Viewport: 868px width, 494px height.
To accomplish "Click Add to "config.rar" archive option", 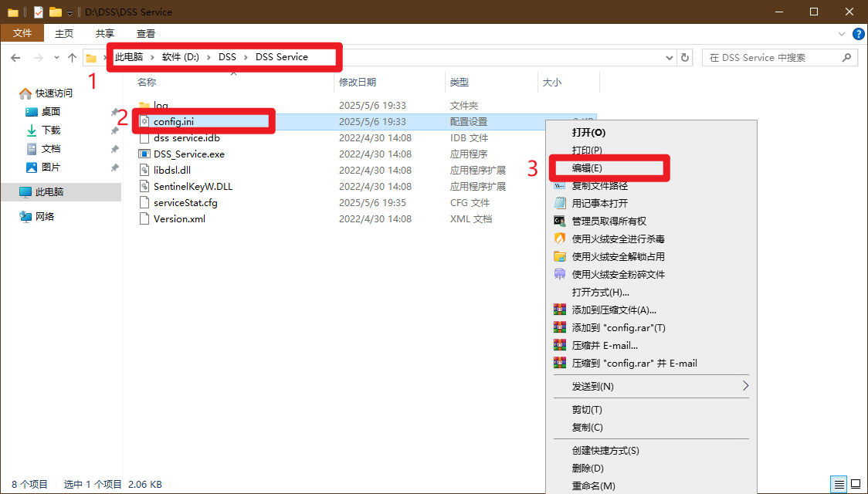I will [x=619, y=327].
